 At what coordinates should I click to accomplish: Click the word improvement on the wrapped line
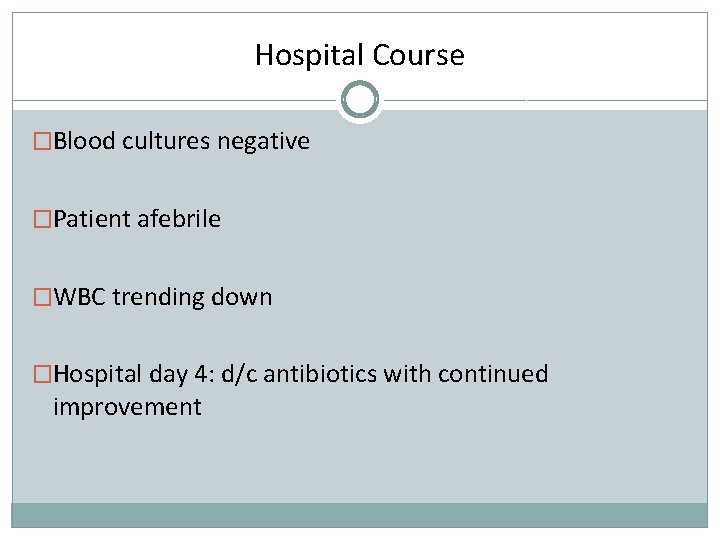coord(127,408)
